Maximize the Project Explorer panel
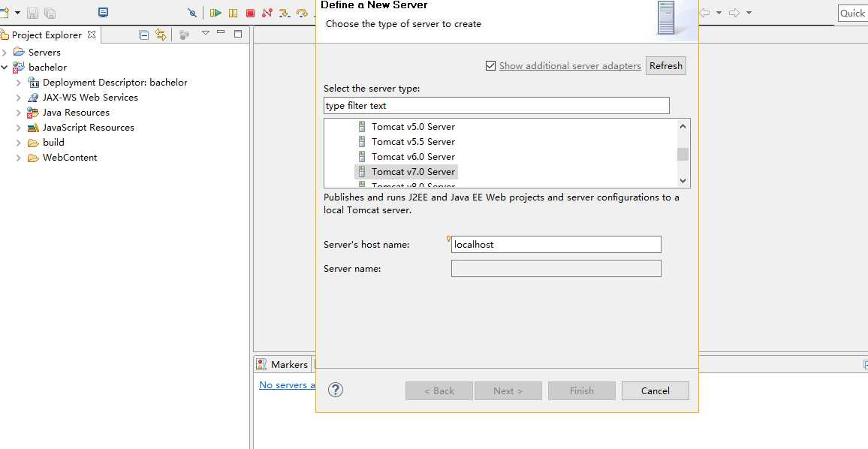Viewport: 868px width, 449px height. tap(238, 34)
